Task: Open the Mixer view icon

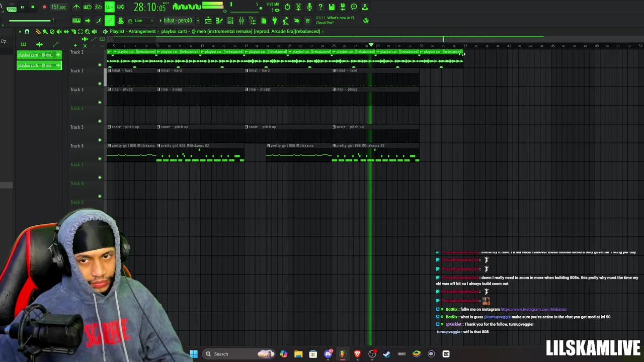Action: [x=242, y=21]
